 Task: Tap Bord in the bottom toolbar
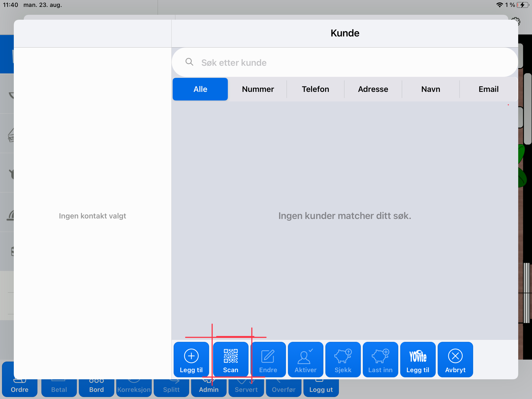[97, 388]
